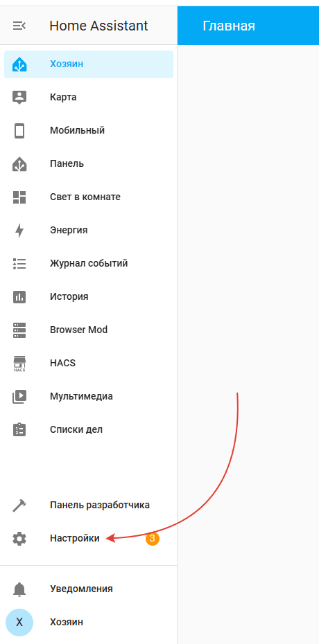Select the highlighted Хозяин dashboard item
This screenshot has height=644, width=319.
89,64
